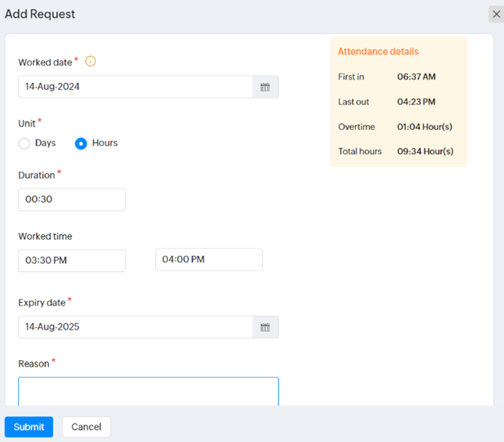This screenshot has height=442, width=504.
Task: Submit the request
Action: tap(29, 427)
